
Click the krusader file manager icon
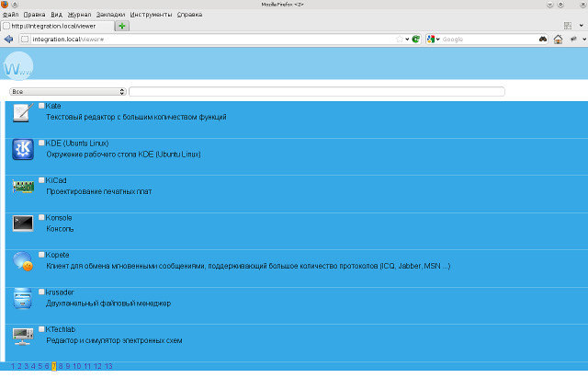point(22,298)
